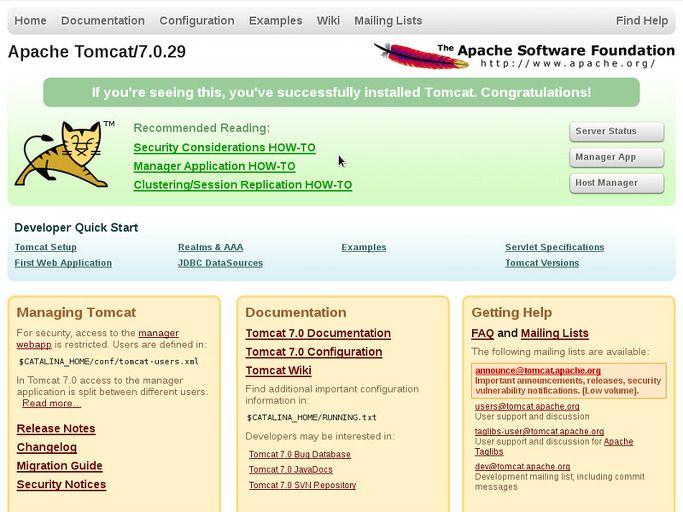Open the Tomcat Setup quick start link

coord(45,247)
